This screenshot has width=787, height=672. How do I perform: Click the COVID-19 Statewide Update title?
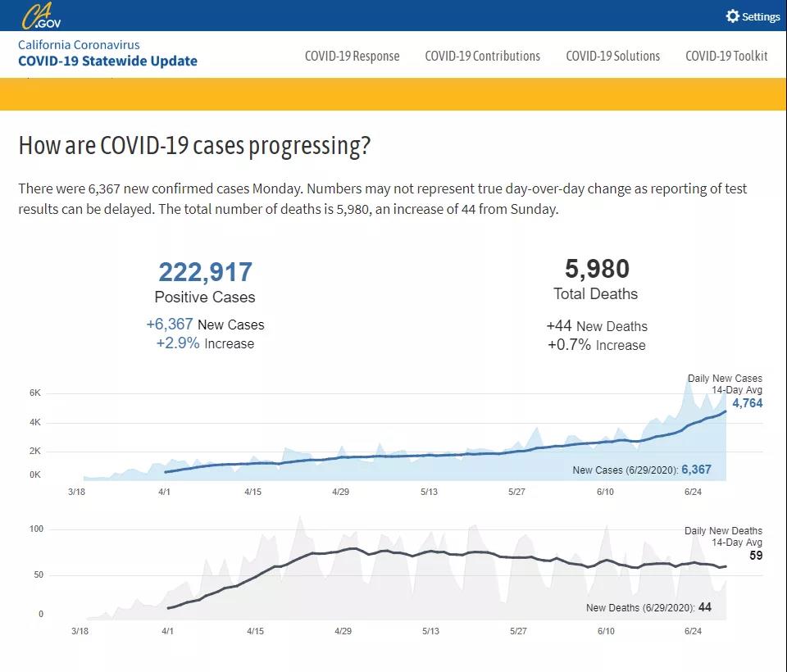(107, 61)
